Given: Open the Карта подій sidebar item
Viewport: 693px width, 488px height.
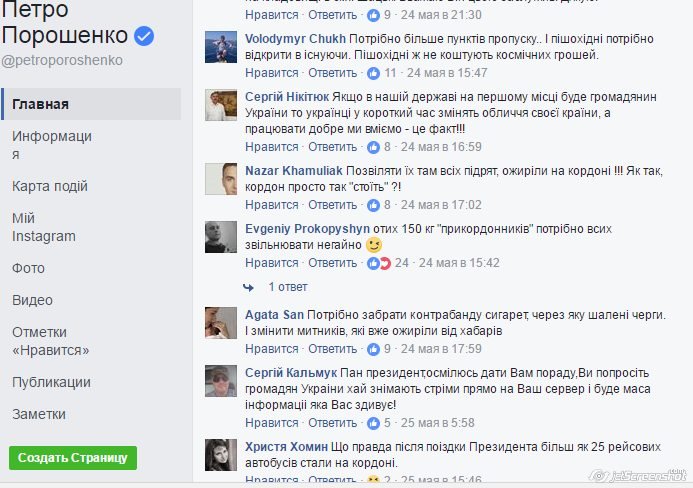Looking at the screenshot, I should [x=50, y=186].
